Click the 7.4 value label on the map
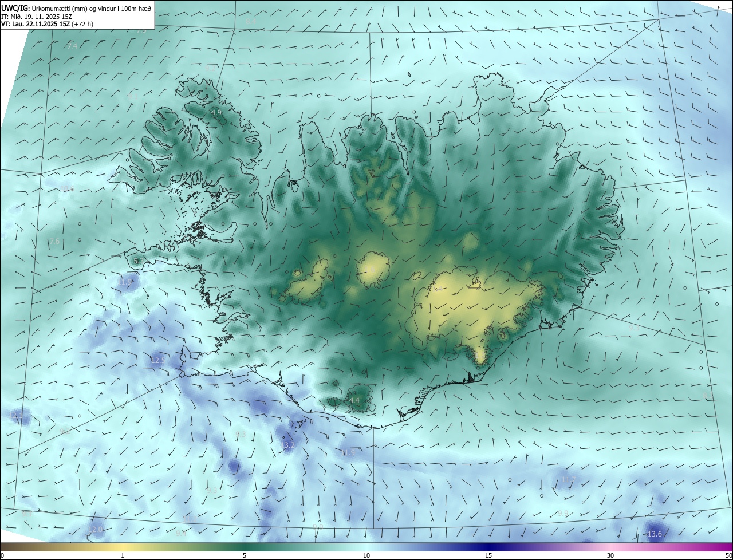The image size is (733, 560). click(x=72, y=46)
